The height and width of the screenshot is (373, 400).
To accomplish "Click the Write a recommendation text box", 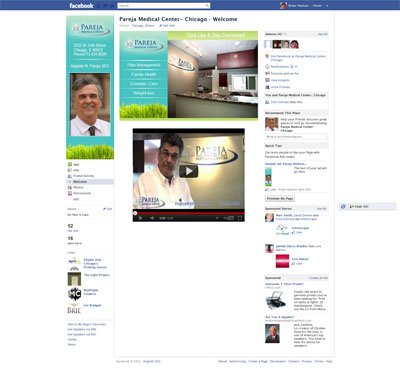I will tap(296, 137).
